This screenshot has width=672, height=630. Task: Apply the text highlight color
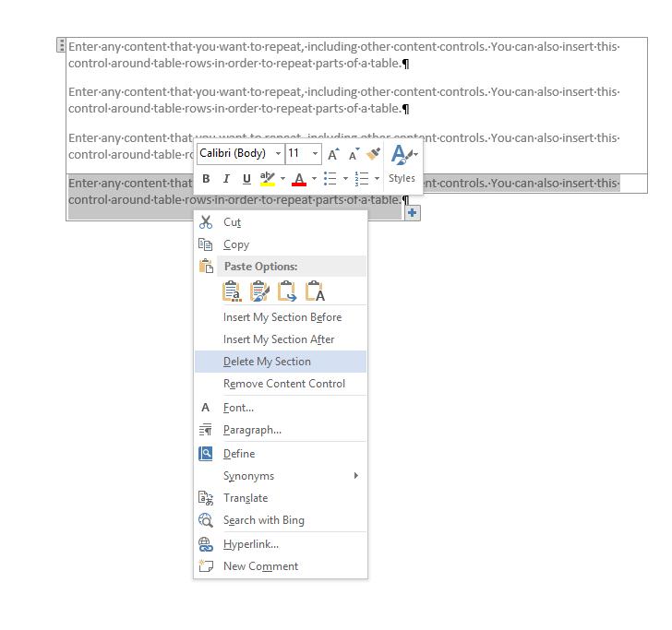268,179
